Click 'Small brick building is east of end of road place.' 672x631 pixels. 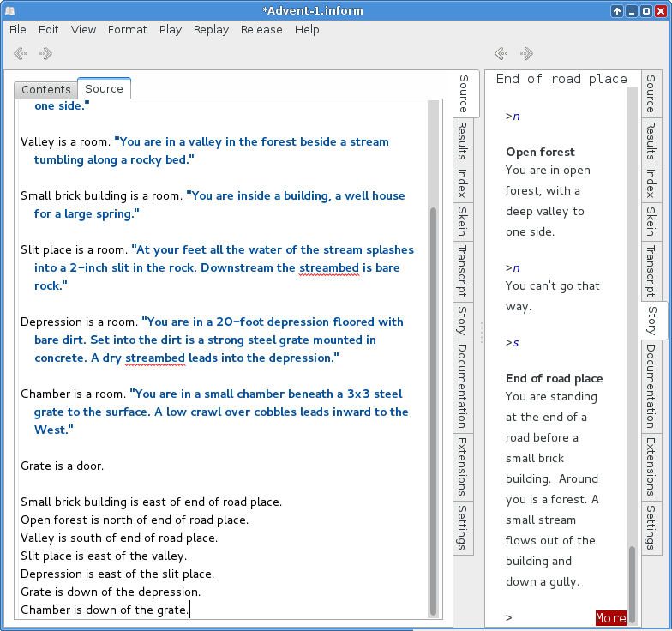point(151,502)
